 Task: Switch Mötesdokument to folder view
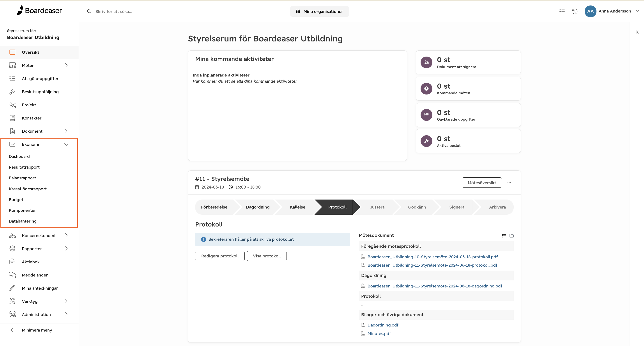pyautogui.click(x=511, y=235)
